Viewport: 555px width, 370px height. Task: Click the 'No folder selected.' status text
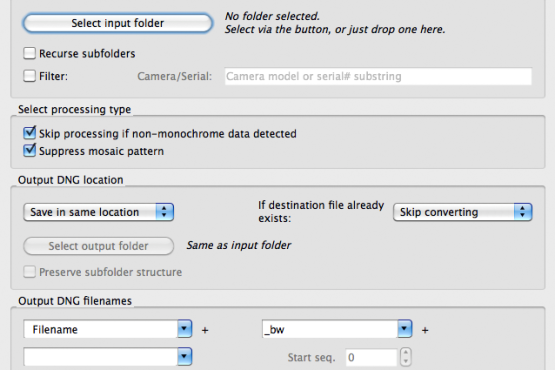(272, 16)
